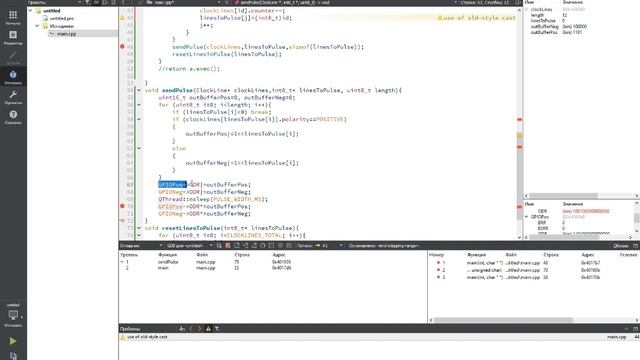Click the step into debugger icon
Image resolution: width=640 pixels, height=360 pixels.
245,246
